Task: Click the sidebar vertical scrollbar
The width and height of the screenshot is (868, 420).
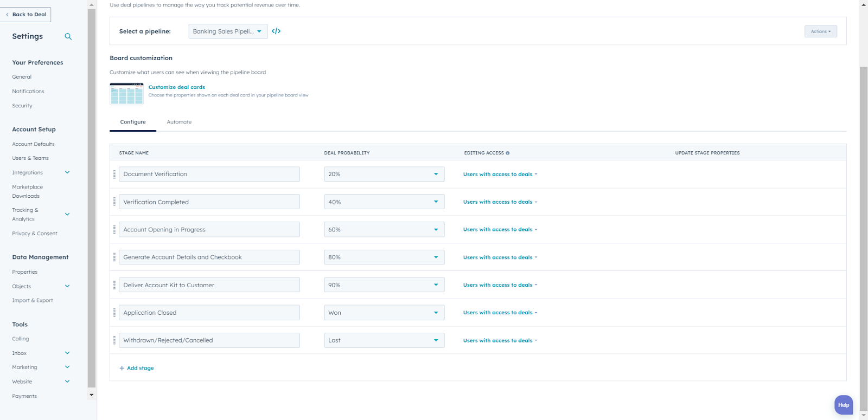Action: pos(92,198)
